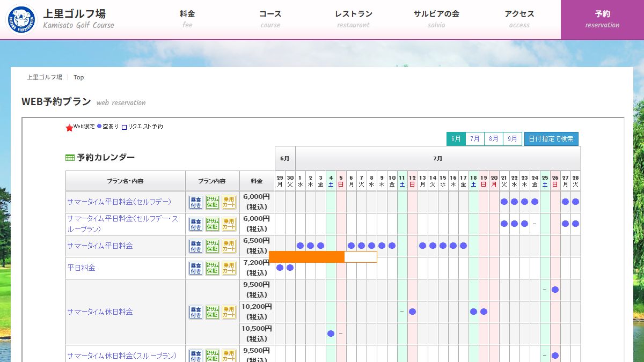644x362 pixels.
Task: Select July 1 availability dot for サマータイム平日料金 6,500円
Action: [x=300, y=246]
